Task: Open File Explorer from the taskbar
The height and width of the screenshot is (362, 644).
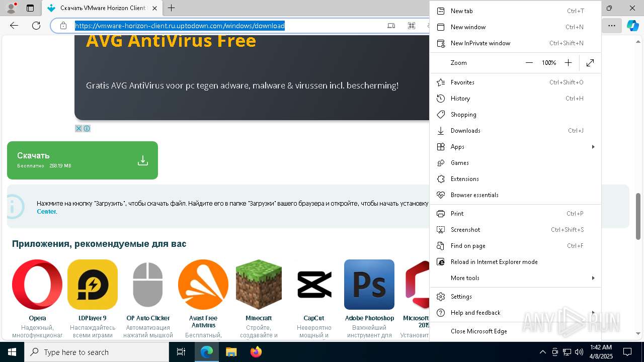Action: 231,352
